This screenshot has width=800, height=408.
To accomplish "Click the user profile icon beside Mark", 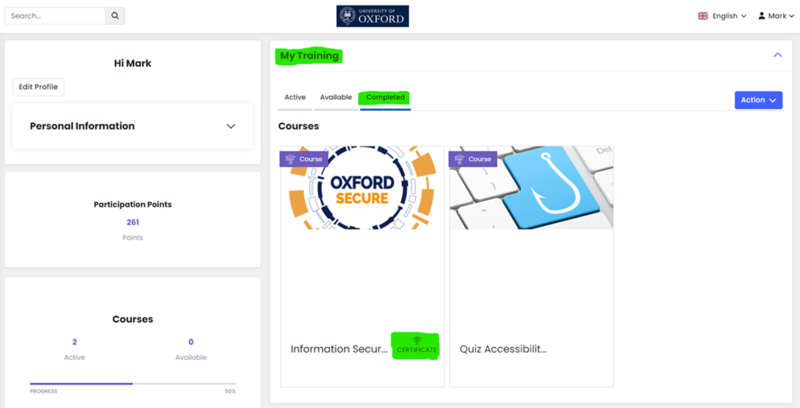I will tap(762, 16).
